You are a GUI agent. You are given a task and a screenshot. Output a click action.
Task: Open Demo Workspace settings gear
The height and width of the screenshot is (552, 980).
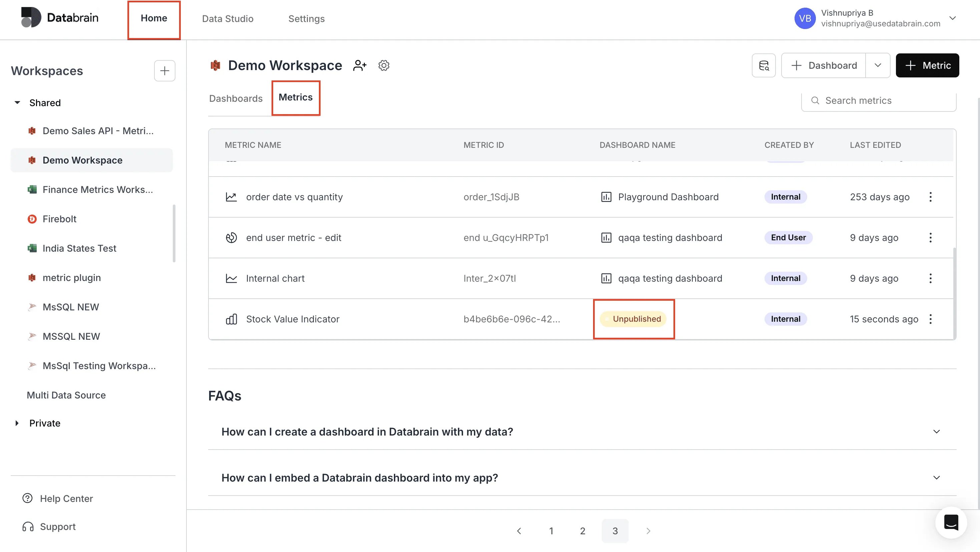click(384, 65)
